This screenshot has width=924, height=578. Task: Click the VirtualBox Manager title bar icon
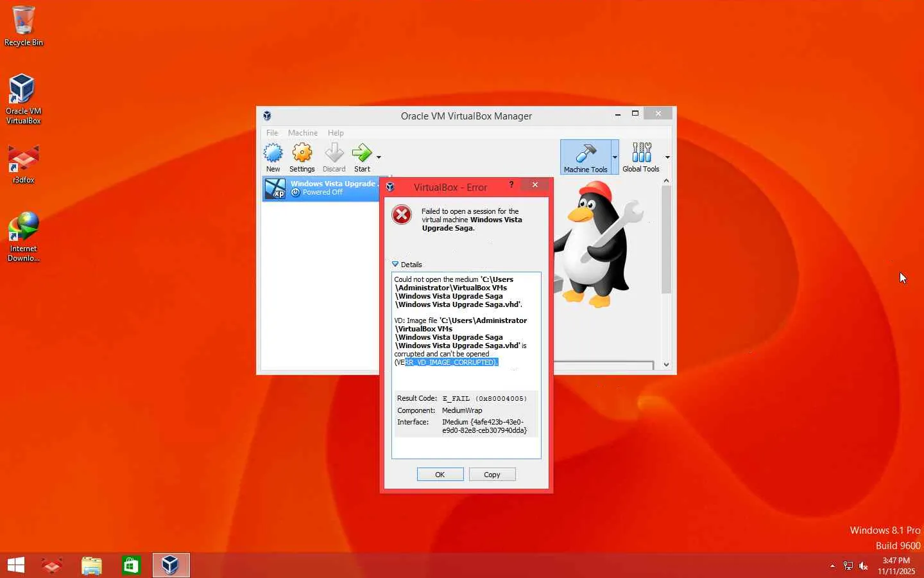(x=267, y=116)
